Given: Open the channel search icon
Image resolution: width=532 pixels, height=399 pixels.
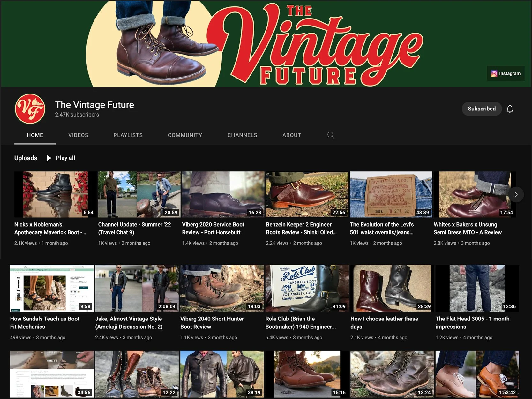Looking at the screenshot, I should point(331,135).
